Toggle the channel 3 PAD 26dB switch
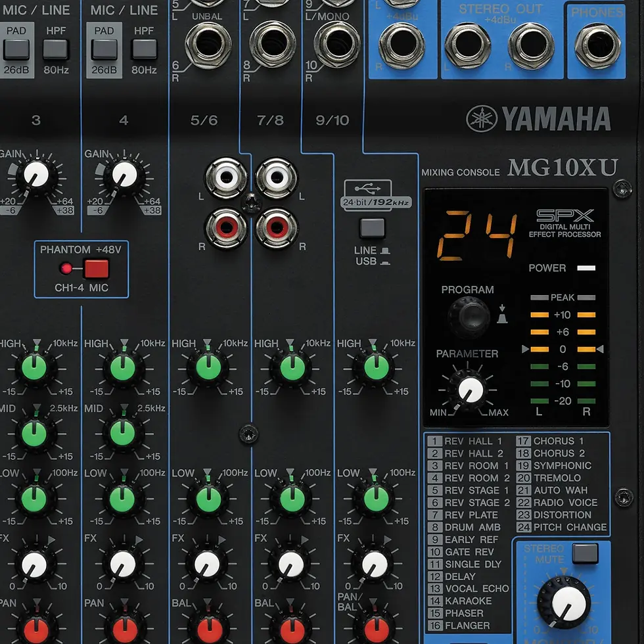644x644 pixels. pyautogui.click(x=16, y=49)
